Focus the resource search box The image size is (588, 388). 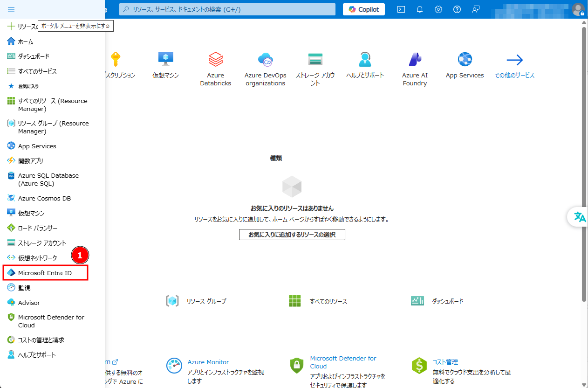tap(227, 9)
